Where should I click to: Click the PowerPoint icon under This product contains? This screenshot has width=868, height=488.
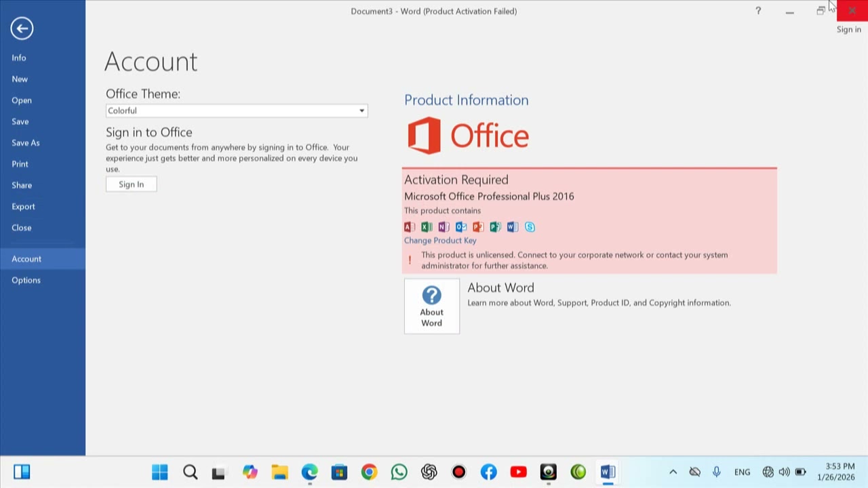point(478,227)
